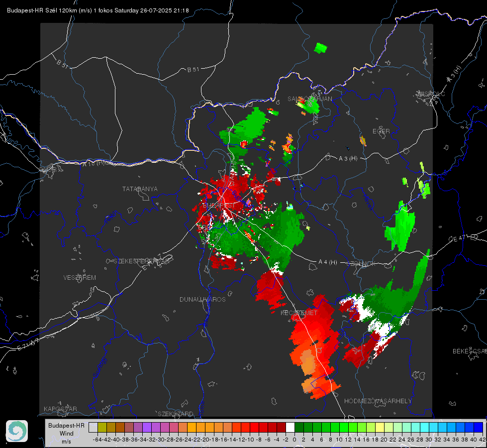
Task: Select the EGER city label
Action: click(x=381, y=131)
